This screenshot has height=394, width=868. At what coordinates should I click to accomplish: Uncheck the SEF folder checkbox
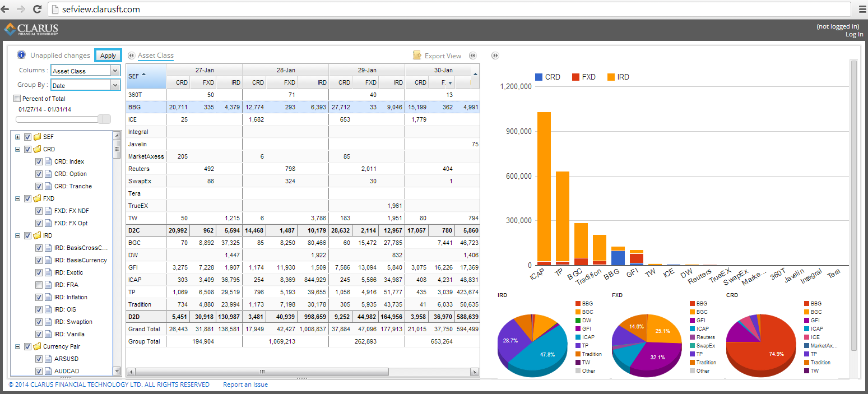coord(27,137)
